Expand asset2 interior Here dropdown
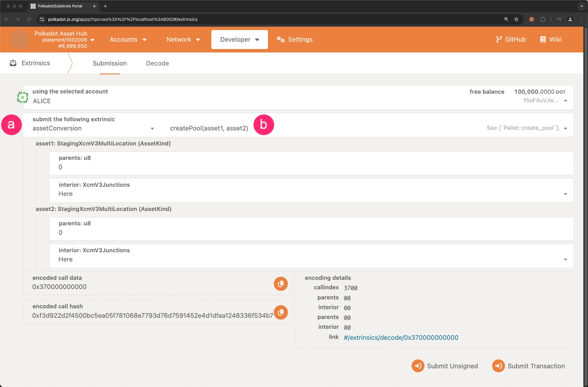This screenshot has height=387, width=588. point(565,259)
